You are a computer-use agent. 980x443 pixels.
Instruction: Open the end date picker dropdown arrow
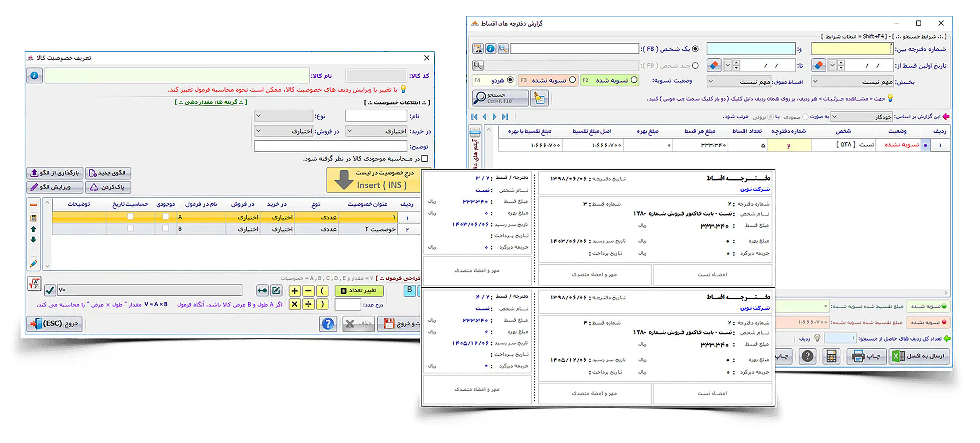coord(727,65)
